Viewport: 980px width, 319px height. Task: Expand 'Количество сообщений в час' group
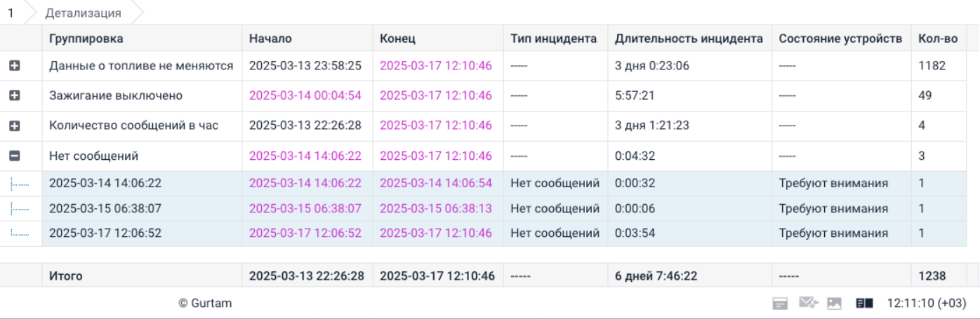(14, 126)
